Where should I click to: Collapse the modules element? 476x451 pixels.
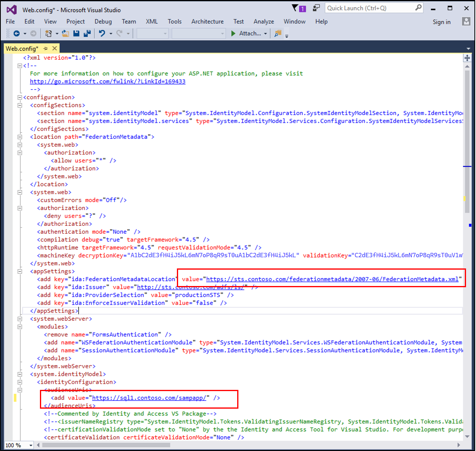pos(20,327)
